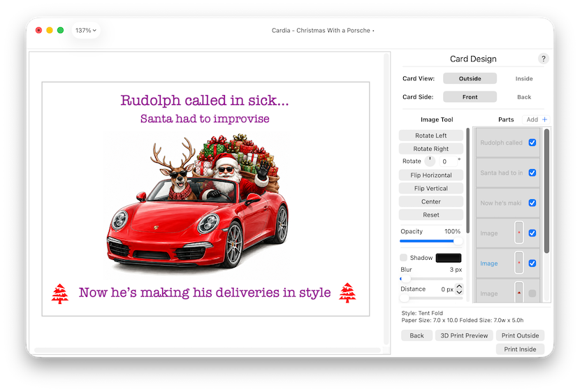Click Flip Horizontal
The width and height of the screenshot is (580, 392).
pos(431,175)
